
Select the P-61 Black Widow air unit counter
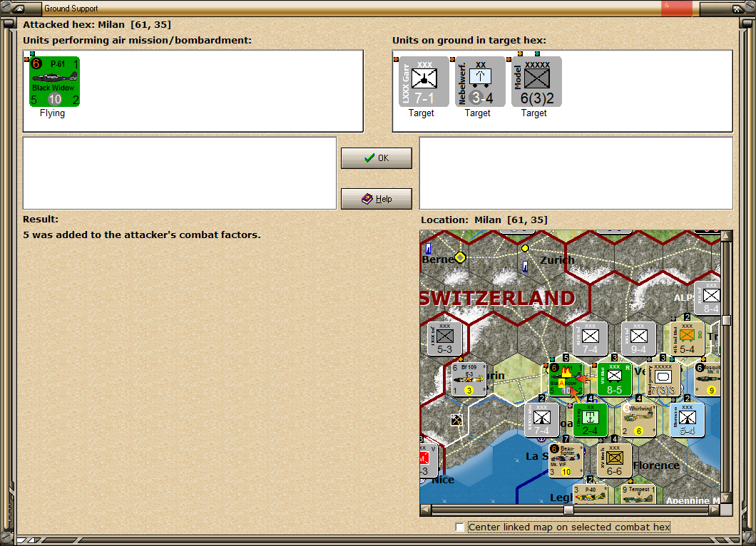click(54, 81)
